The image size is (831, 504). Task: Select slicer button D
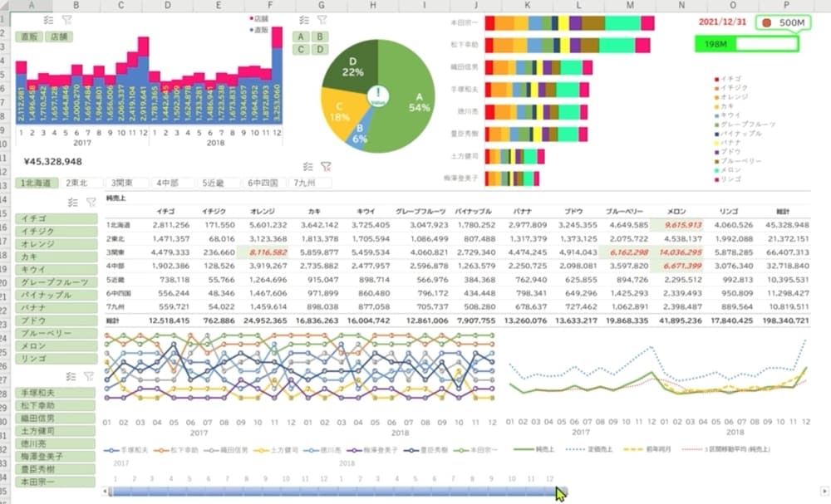click(x=320, y=50)
